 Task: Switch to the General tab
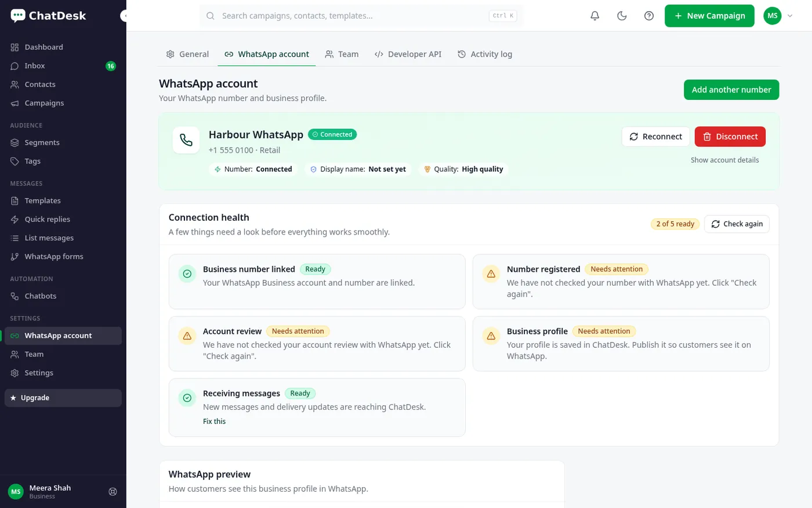[187, 54]
